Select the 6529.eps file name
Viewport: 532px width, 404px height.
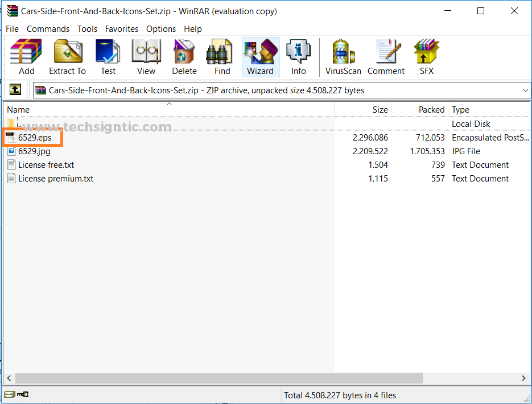click(x=35, y=138)
